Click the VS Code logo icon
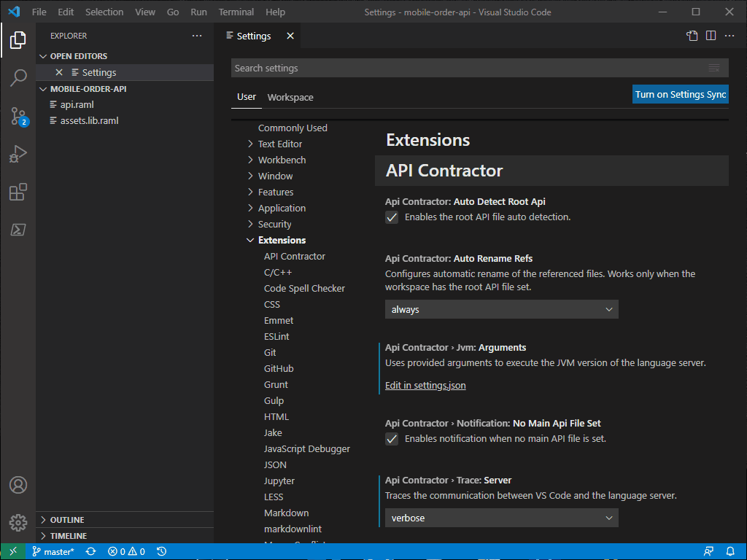Viewport: 747px width, 560px height. tap(14, 12)
